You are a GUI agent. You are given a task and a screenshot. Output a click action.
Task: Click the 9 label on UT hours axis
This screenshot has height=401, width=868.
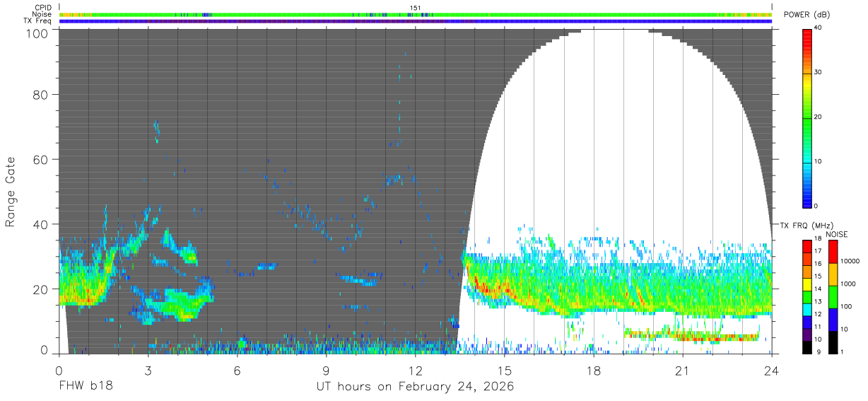click(326, 370)
